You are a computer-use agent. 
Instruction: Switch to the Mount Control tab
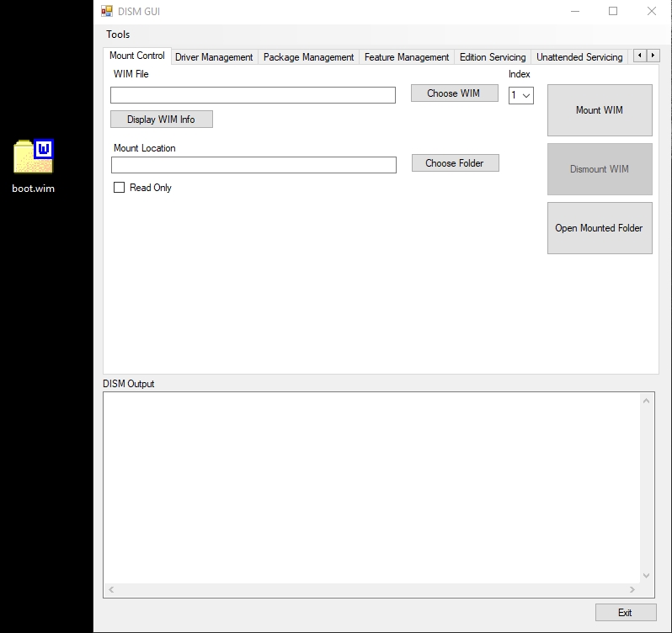(137, 56)
